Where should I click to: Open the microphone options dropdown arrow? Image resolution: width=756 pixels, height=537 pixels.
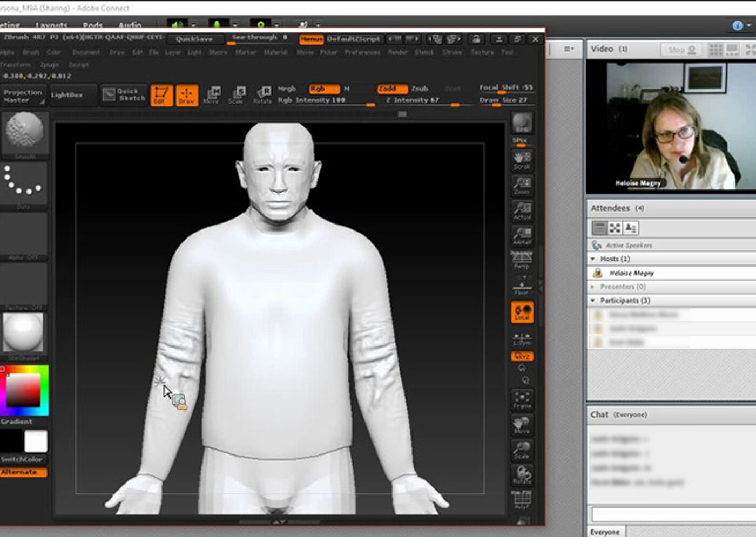(235, 25)
